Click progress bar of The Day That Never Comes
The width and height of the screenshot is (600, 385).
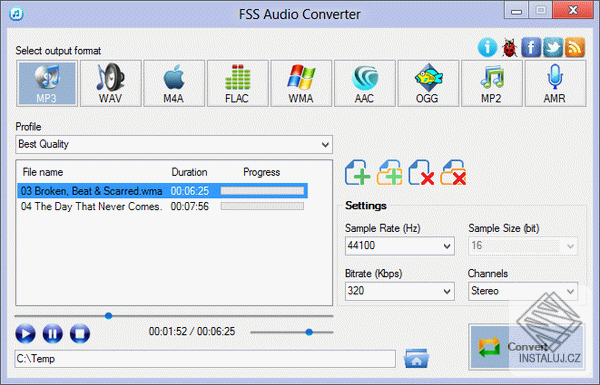pos(262,206)
